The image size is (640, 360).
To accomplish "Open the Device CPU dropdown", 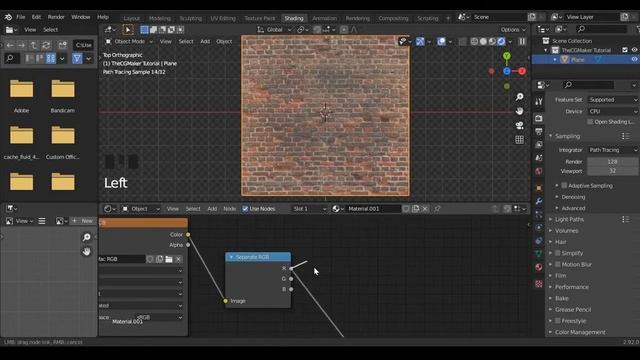I will [613, 111].
